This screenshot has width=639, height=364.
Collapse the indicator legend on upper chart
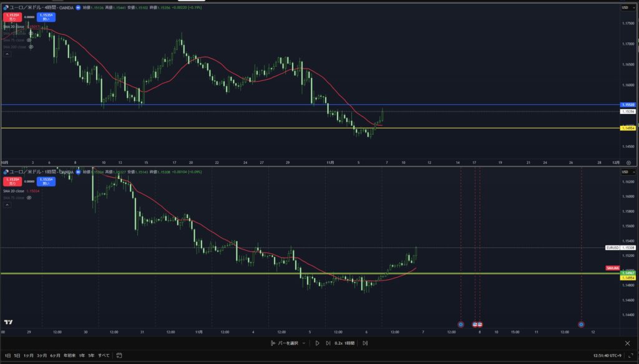7,54
